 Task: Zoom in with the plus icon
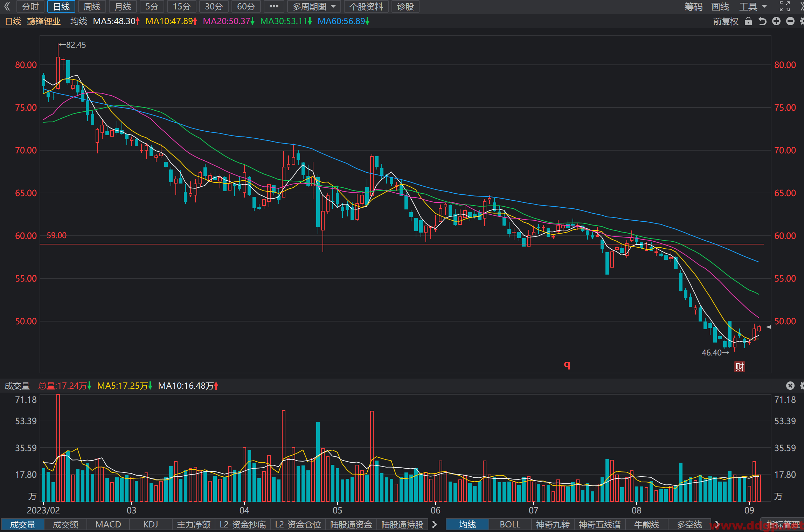click(x=776, y=21)
